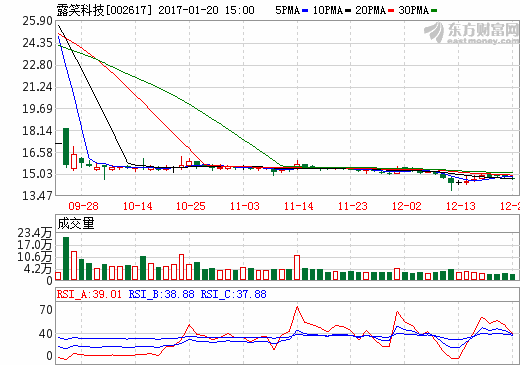Select the 10-14 date label
Viewport: 520px width, 365px height.
point(137,206)
